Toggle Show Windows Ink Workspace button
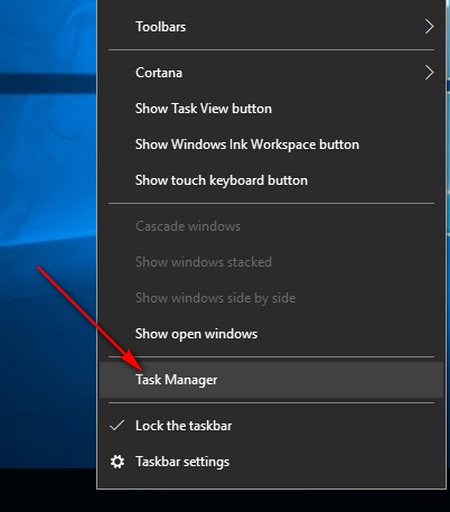This screenshot has height=512, width=450. 272,145
